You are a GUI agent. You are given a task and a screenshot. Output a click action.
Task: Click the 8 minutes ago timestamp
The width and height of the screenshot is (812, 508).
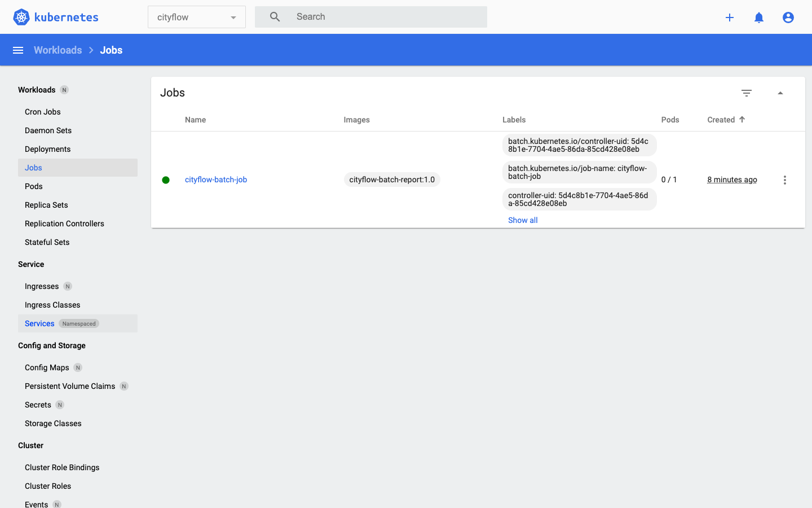(732, 179)
